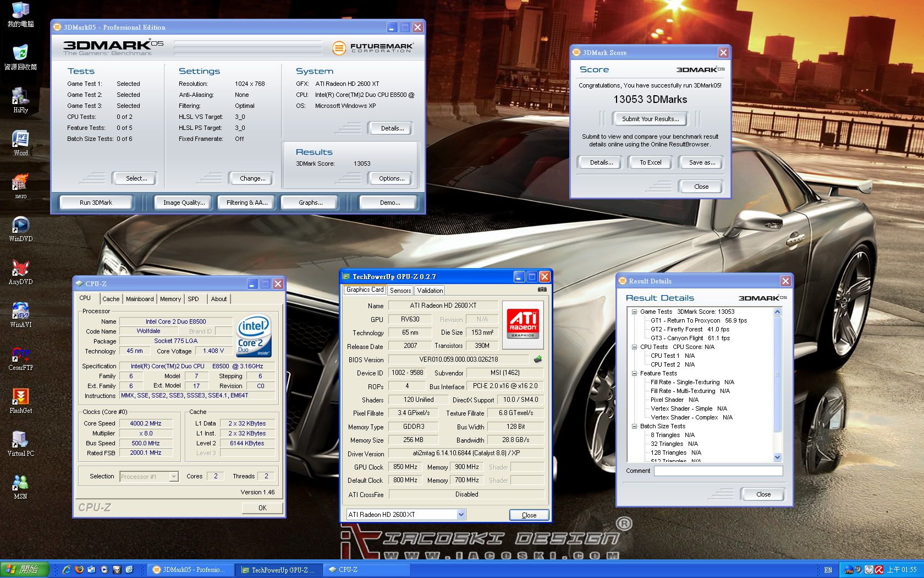Click Demo button in 3DMark05
This screenshot has width=924, height=578.
click(389, 203)
